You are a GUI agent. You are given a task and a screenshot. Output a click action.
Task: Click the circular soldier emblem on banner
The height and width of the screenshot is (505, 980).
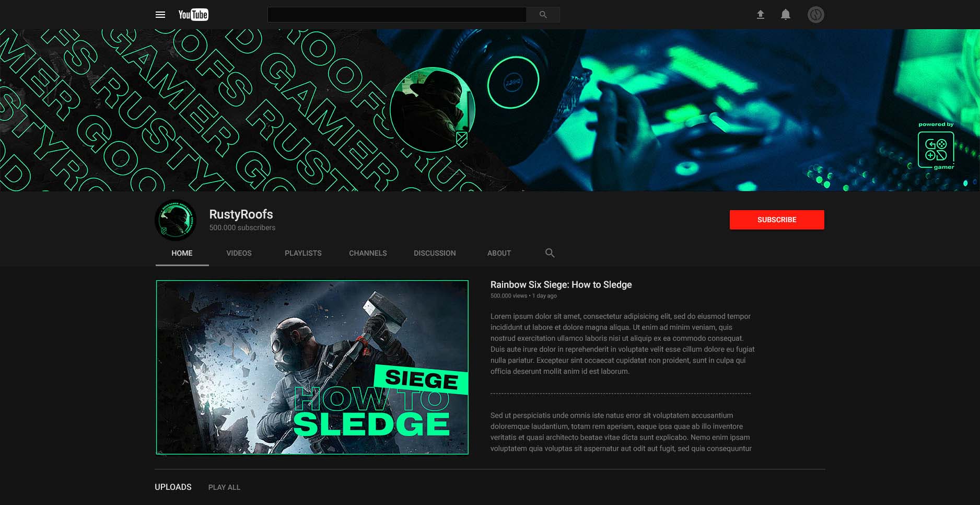433,110
